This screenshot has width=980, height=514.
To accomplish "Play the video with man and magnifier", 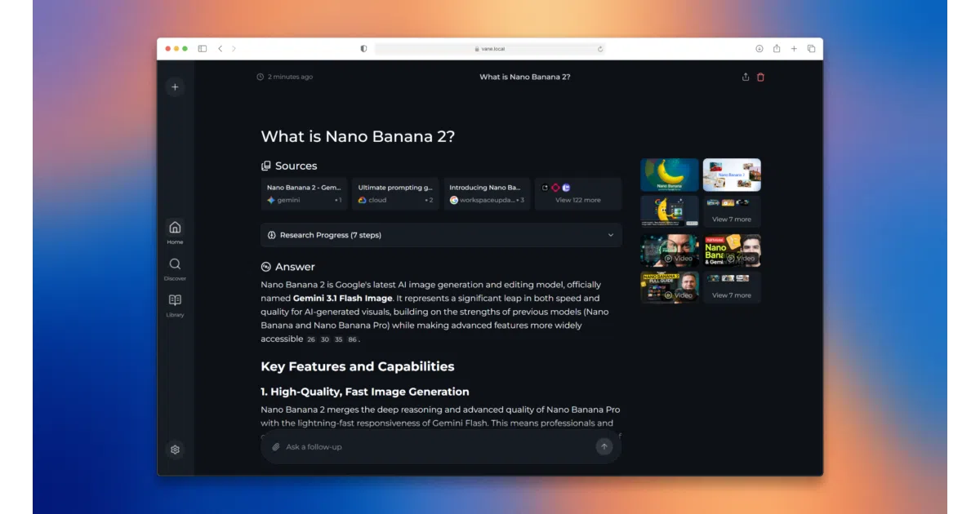I will tap(670, 251).
